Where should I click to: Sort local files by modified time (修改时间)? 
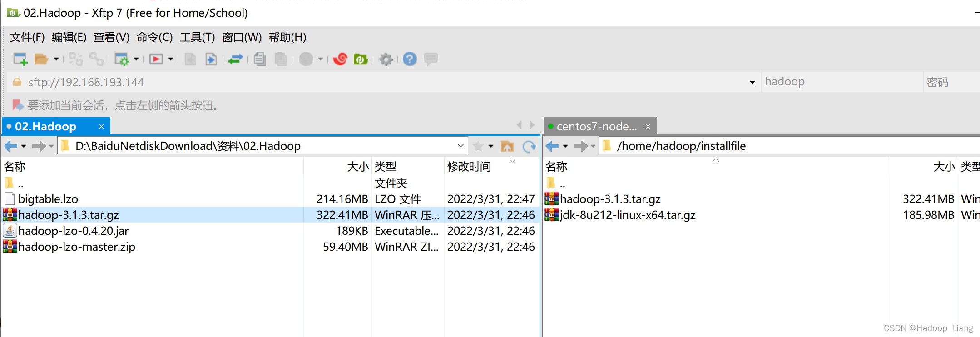[492, 167]
